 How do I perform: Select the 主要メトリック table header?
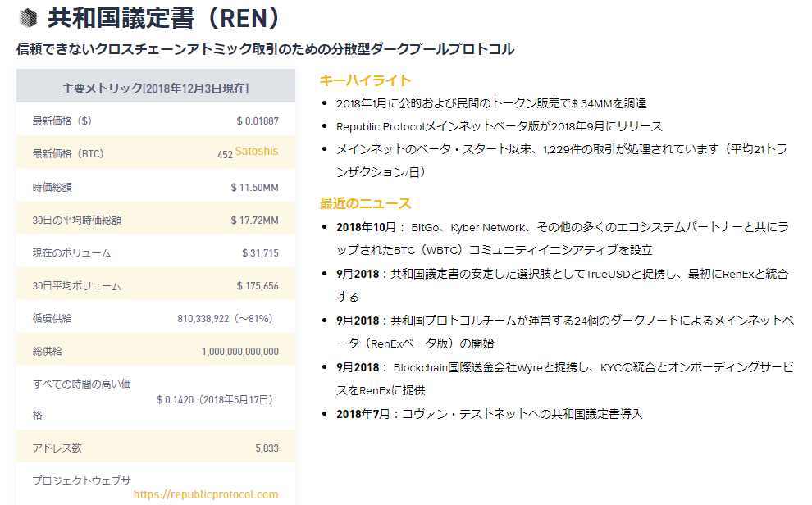156,88
